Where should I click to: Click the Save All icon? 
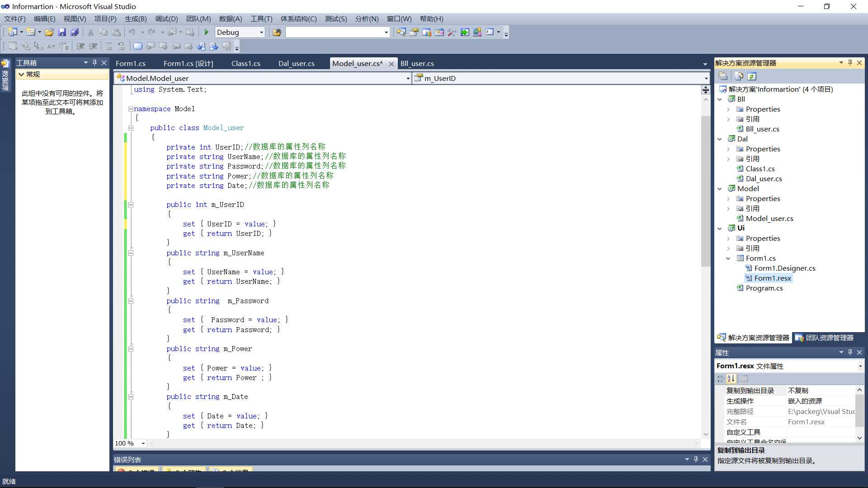click(75, 32)
